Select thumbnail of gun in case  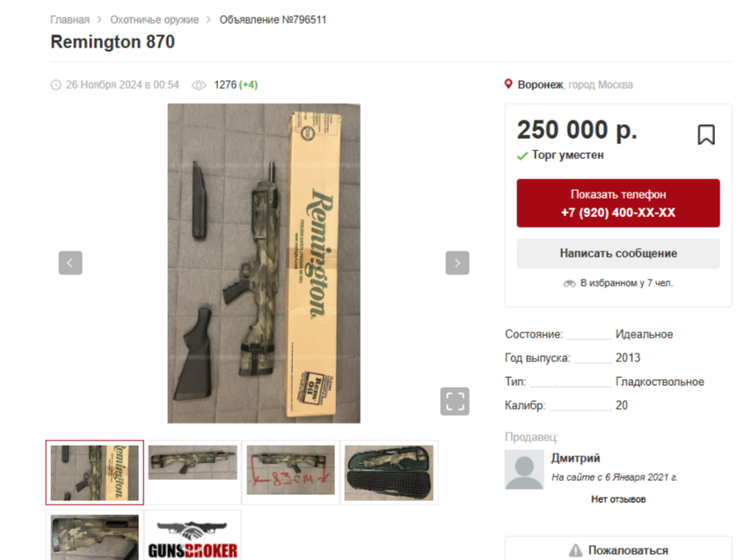[x=389, y=473]
